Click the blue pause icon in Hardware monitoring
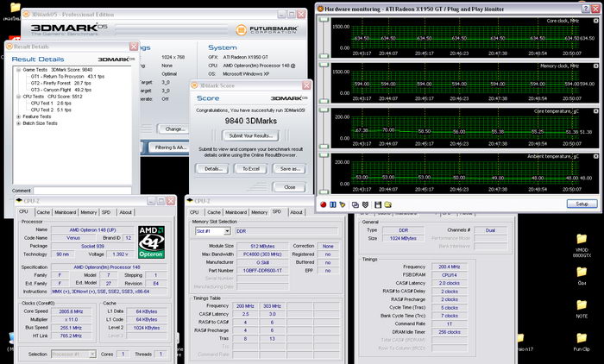This screenshot has width=604, height=364. [333, 204]
